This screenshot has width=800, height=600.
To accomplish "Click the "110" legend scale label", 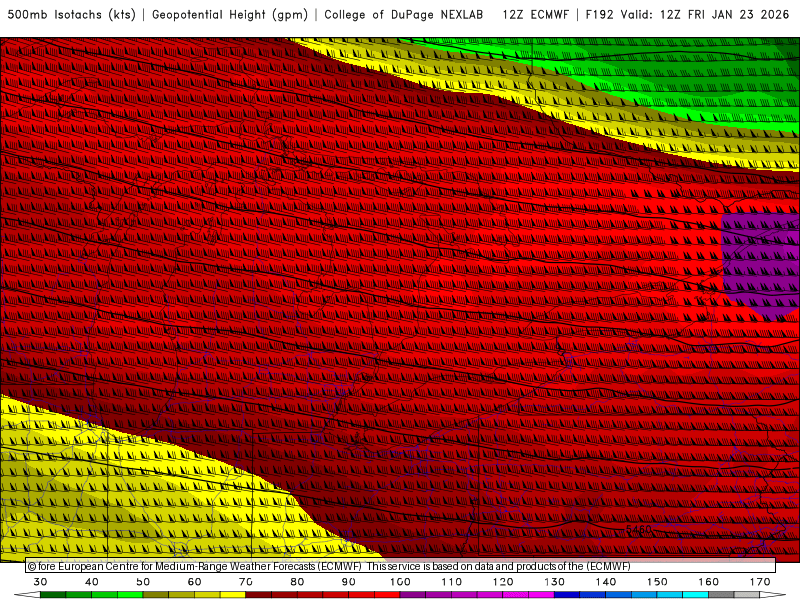I will coord(452,582).
